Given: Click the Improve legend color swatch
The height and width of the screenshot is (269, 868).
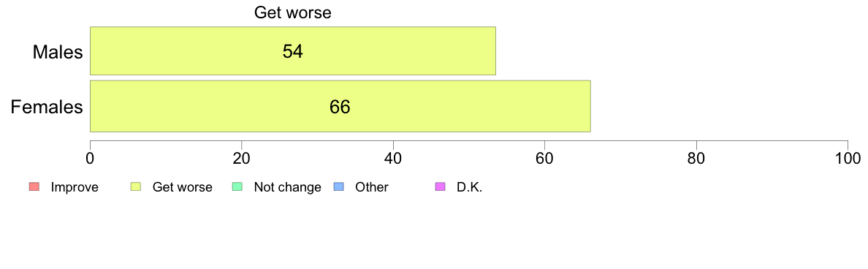Looking at the screenshot, I should (x=33, y=187).
